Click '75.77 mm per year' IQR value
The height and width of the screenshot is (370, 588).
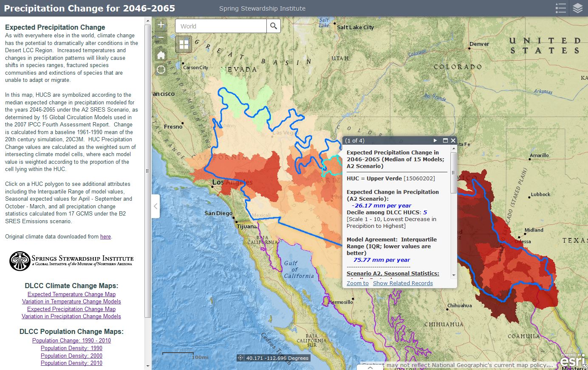pyautogui.click(x=382, y=260)
